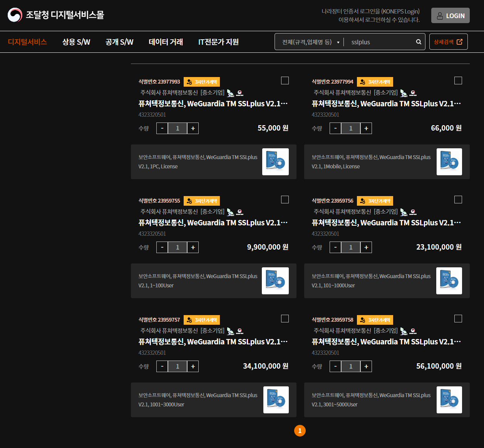Go to results page 1
484x448 pixels.
[x=300, y=431]
